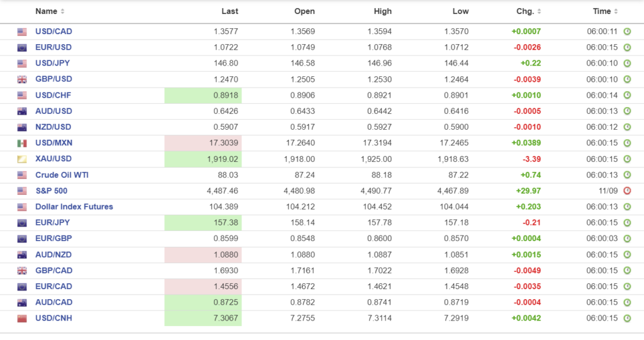Open the Dollar Index Futures link
This screenshot has height=340, width=644.
[x=74, y=207]
